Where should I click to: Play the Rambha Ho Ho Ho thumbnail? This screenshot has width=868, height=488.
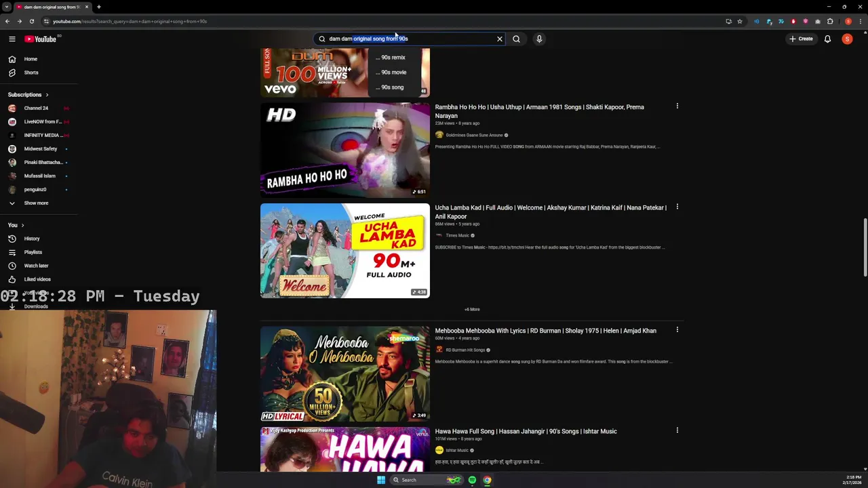pyautogui.click(x=344, y=150)
